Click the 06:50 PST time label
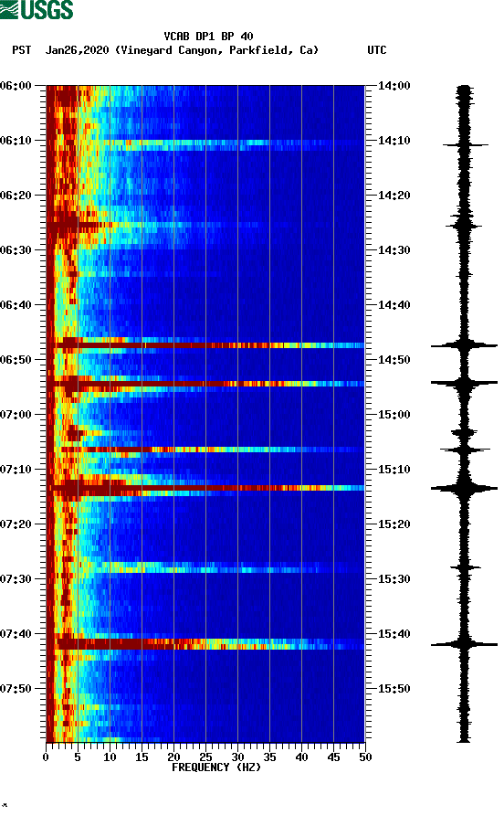This screenshot has width=504, height=815. [16, 360]
